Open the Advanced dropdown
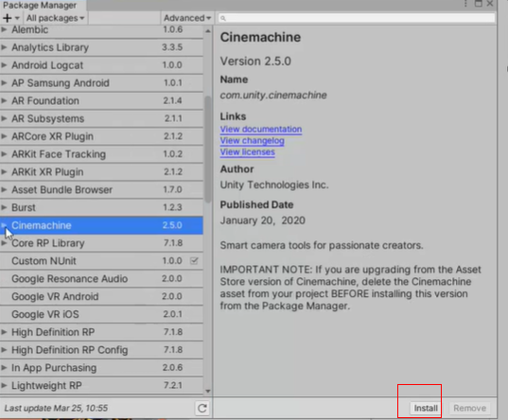508x420 pixels. click(x=187, y=18)
